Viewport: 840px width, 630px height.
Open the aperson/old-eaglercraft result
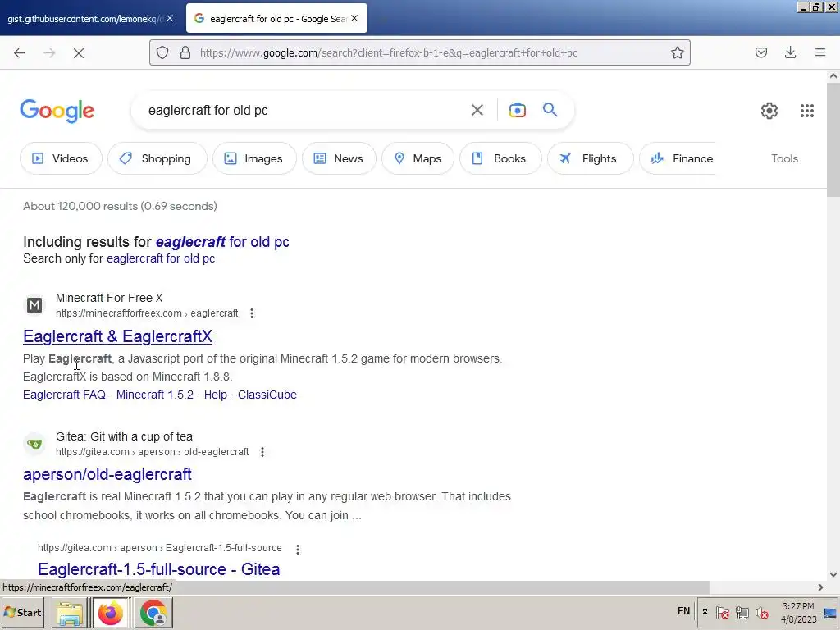pyautogui.click(x=107, y=474)
